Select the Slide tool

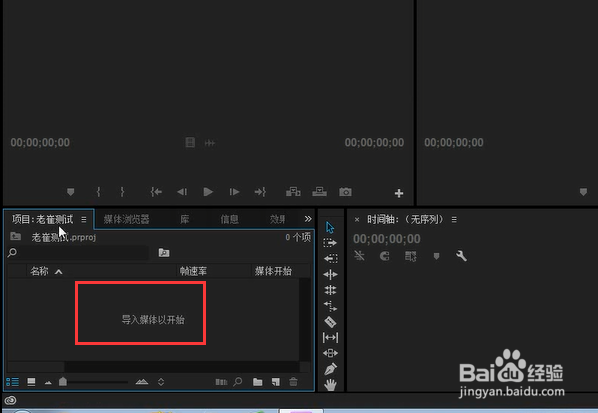(x=330, y=353)
